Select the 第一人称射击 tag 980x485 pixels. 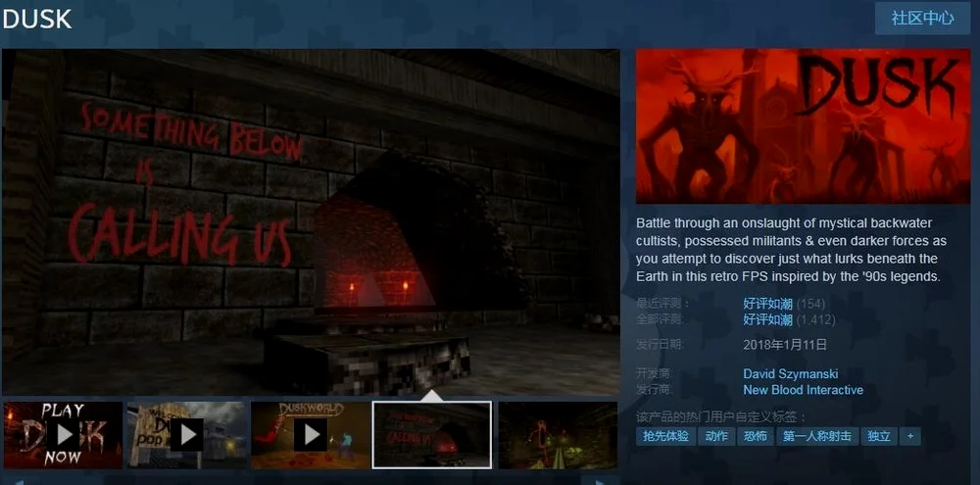pyautogui.click(x=817, y=436)
